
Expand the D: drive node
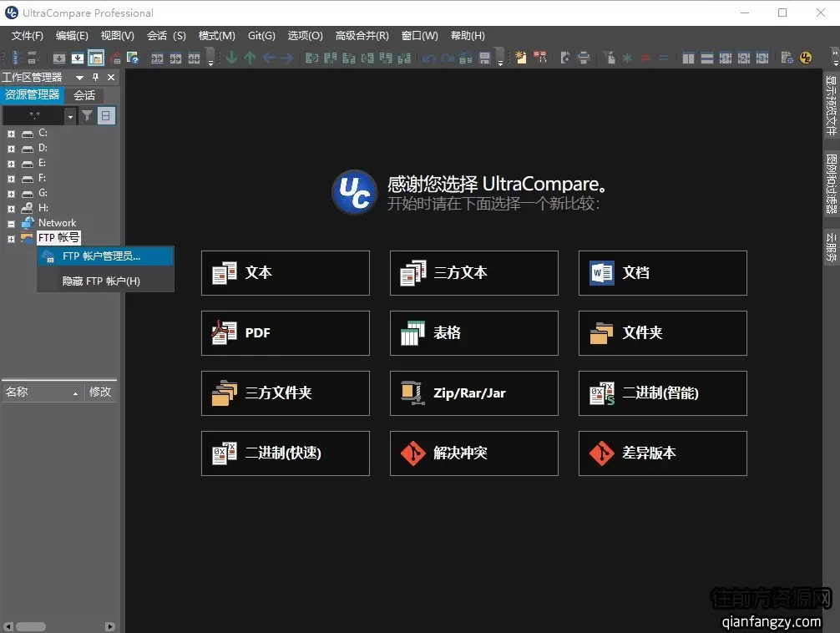tap(11, 149)
